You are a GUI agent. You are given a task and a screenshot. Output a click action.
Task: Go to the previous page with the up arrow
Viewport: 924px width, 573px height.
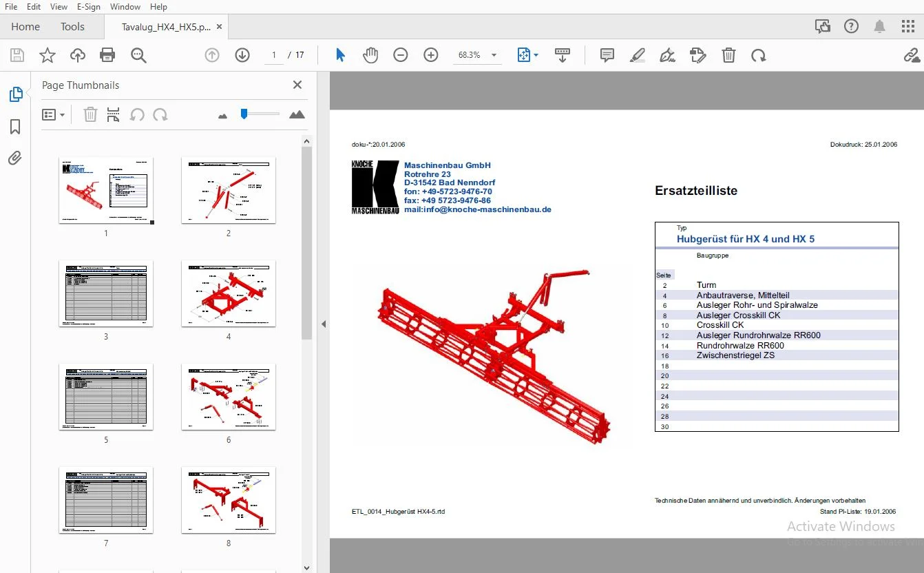point(212,55)
